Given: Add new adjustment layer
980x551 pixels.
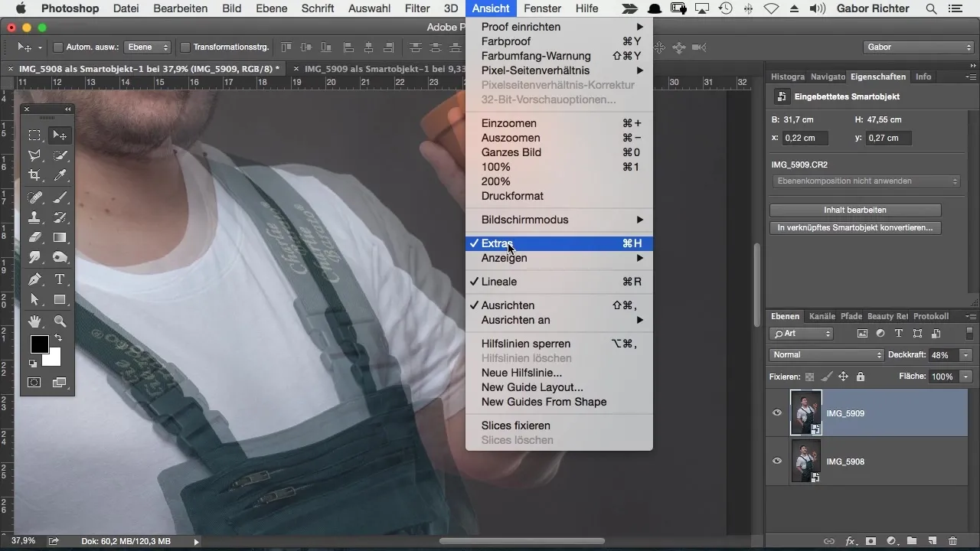Looking at the screenshot, I should [891, 541].
